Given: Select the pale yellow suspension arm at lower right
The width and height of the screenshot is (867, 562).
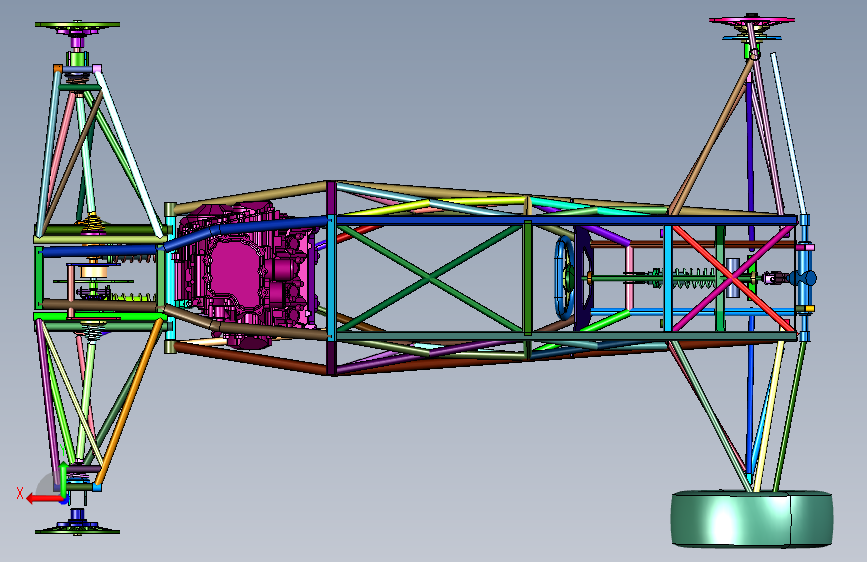Looking at the screenshot, I should pos(769,415).
